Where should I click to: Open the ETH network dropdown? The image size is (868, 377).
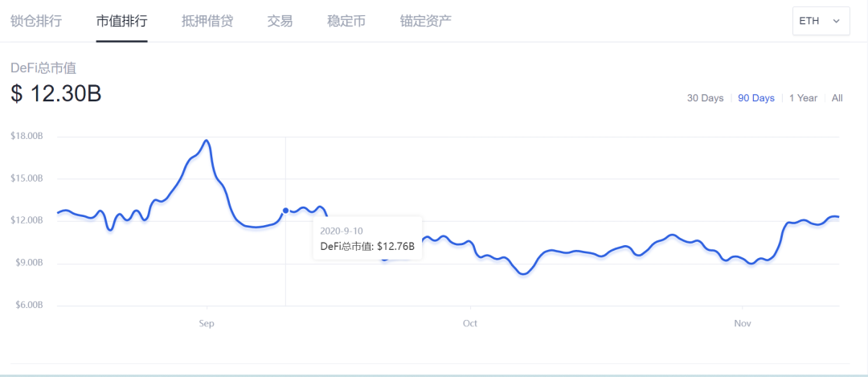(x=821, y=21)
